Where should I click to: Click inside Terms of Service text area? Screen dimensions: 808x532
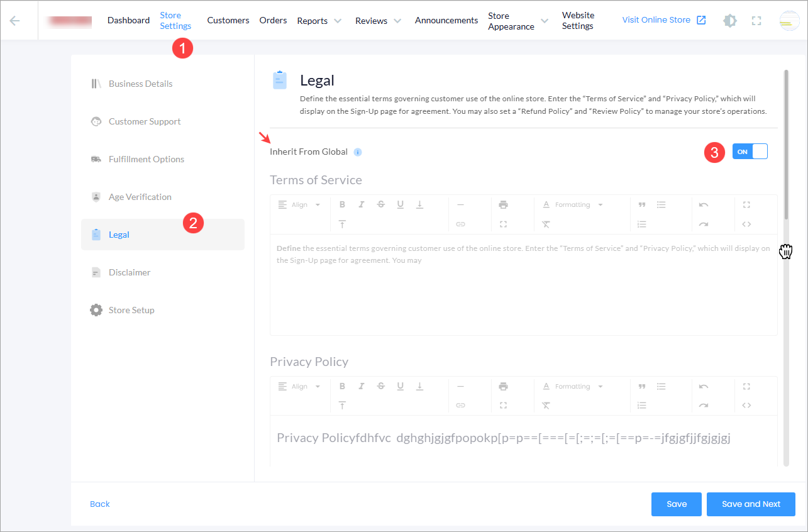(523, 284)
